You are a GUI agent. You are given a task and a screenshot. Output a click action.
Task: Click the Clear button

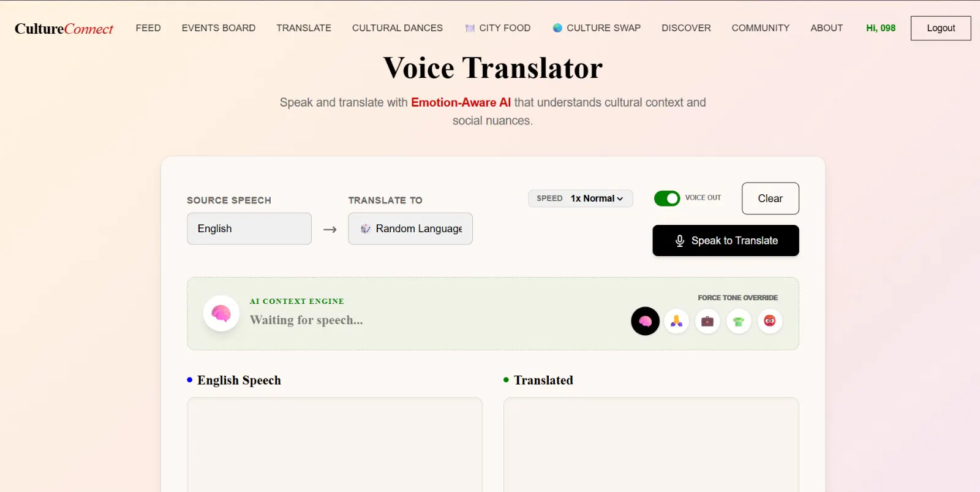click(771, 199)
